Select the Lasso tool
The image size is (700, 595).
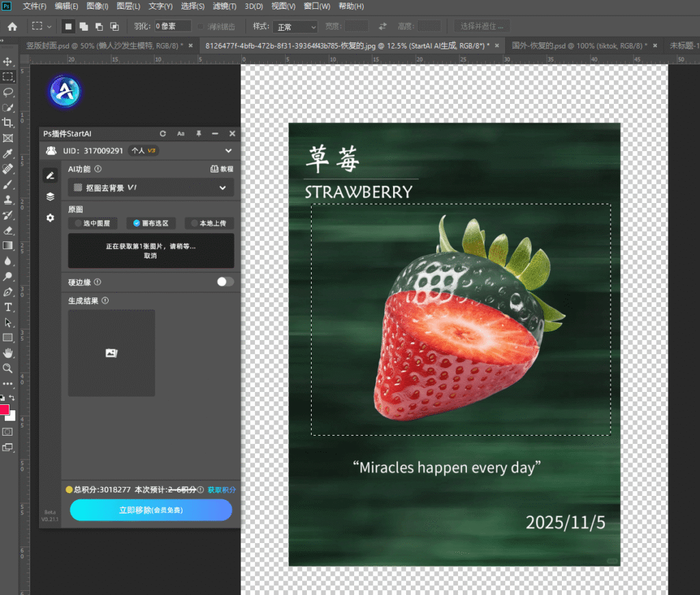tap(8, 92)
